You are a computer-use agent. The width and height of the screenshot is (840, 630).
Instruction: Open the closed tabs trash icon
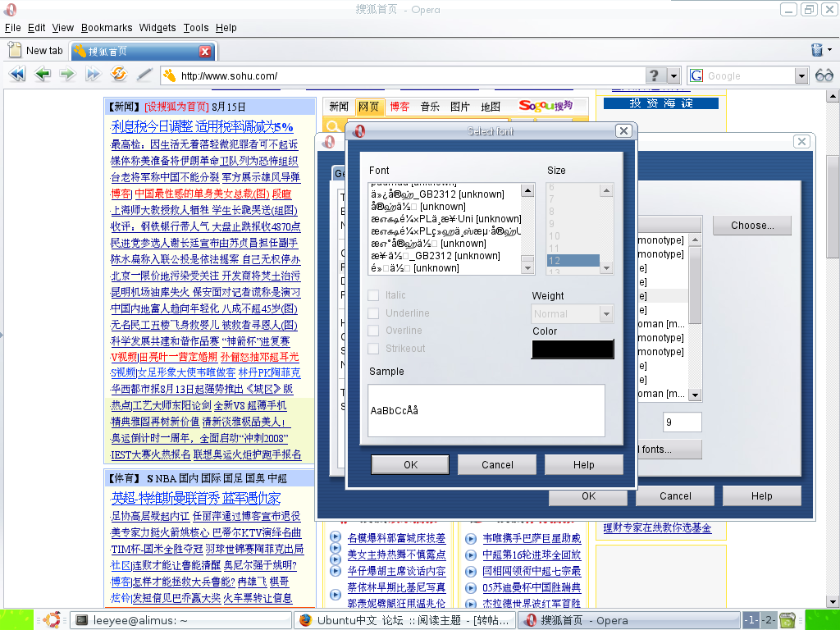[x=817, y=50]
